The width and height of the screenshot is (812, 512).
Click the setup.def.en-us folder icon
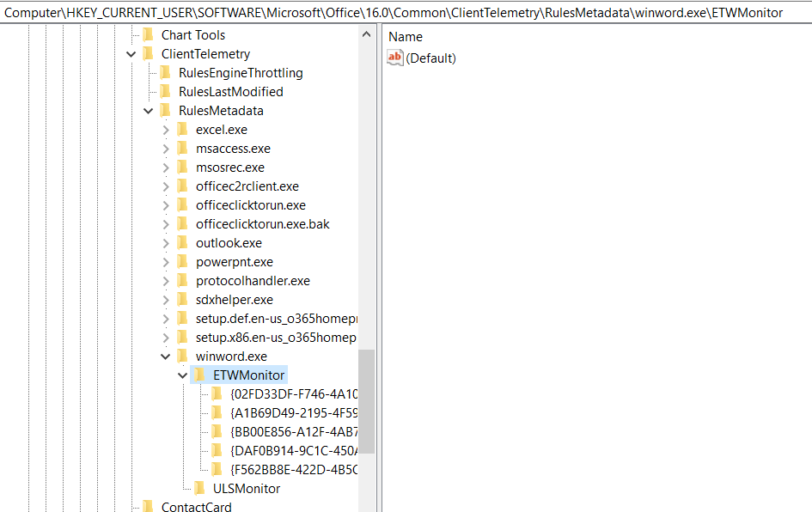click(182, 319)
